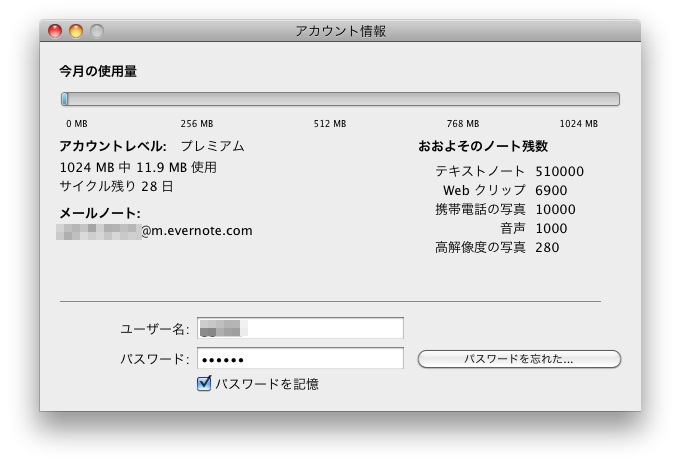Click the yellow minimize window button
The width and height of the screenshot is (681, 471).
(x=76, y=31)
